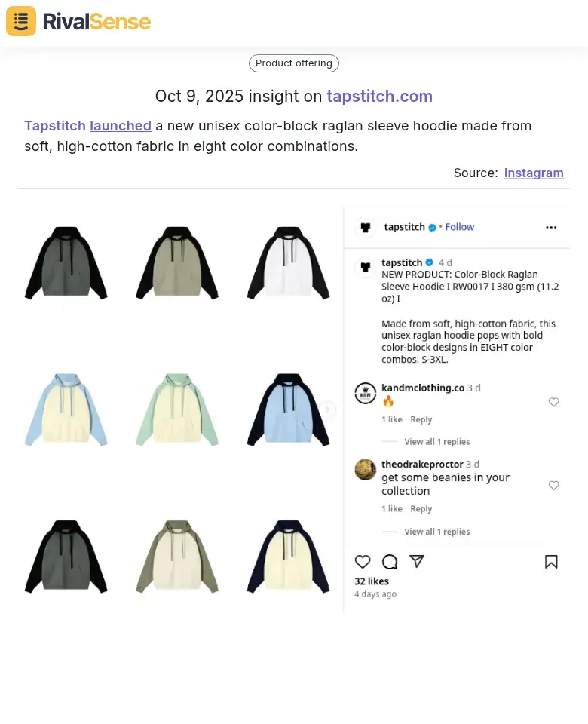Open the three-dot more options menu
Screen dimensions: 588x724
point(551,227)
